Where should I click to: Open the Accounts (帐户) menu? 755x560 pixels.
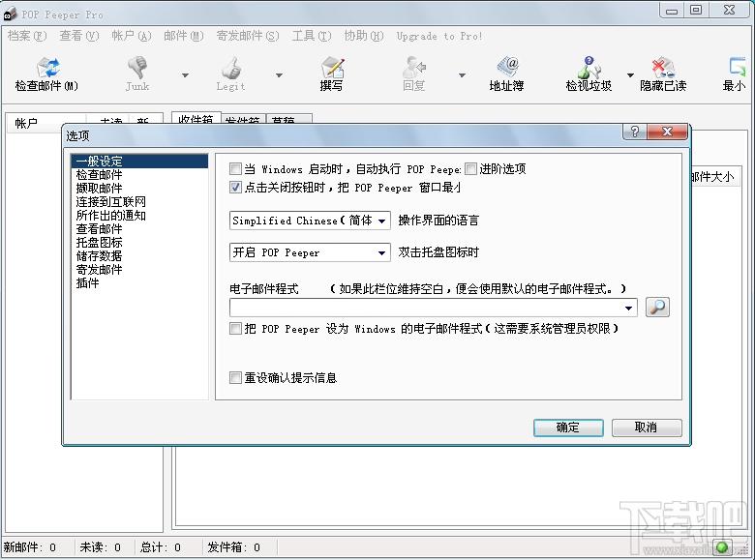pos(131,36)
